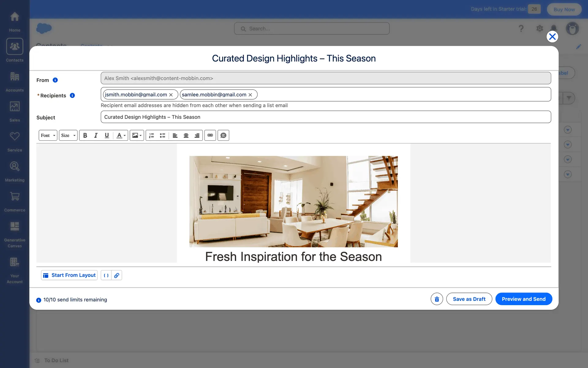The width and height of the screenshot is (588, 368).
Task: Click the insert link toolbar icon
Action: click(x=210, y=135)
